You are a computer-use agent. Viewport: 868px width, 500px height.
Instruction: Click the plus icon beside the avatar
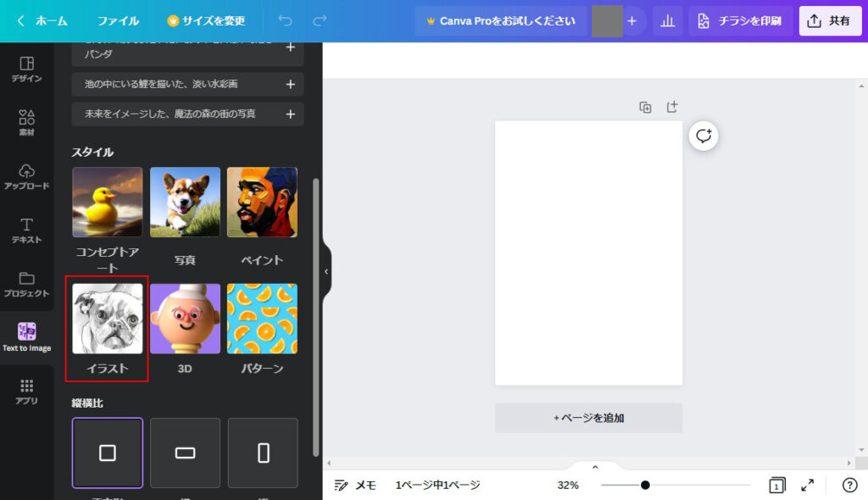pyautogui.click(x=632, y=21)
